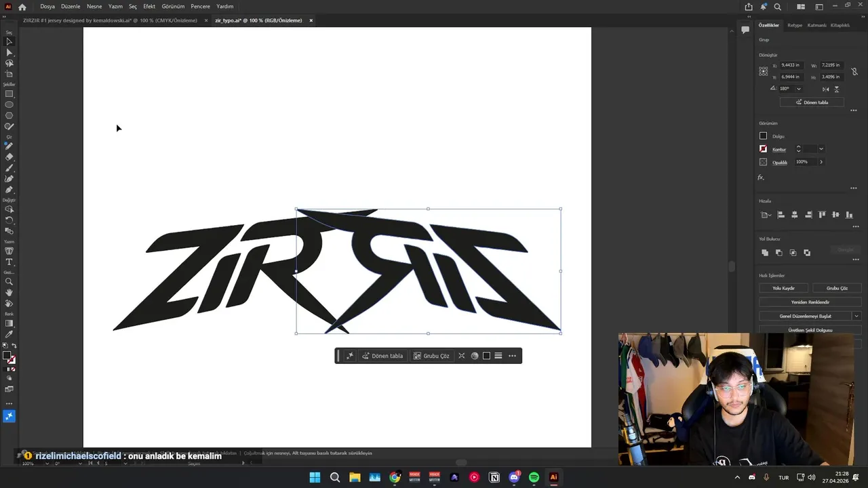This screenshot has height=488, width=868.
Task: Click the X position input field
Action: [791, 65]
